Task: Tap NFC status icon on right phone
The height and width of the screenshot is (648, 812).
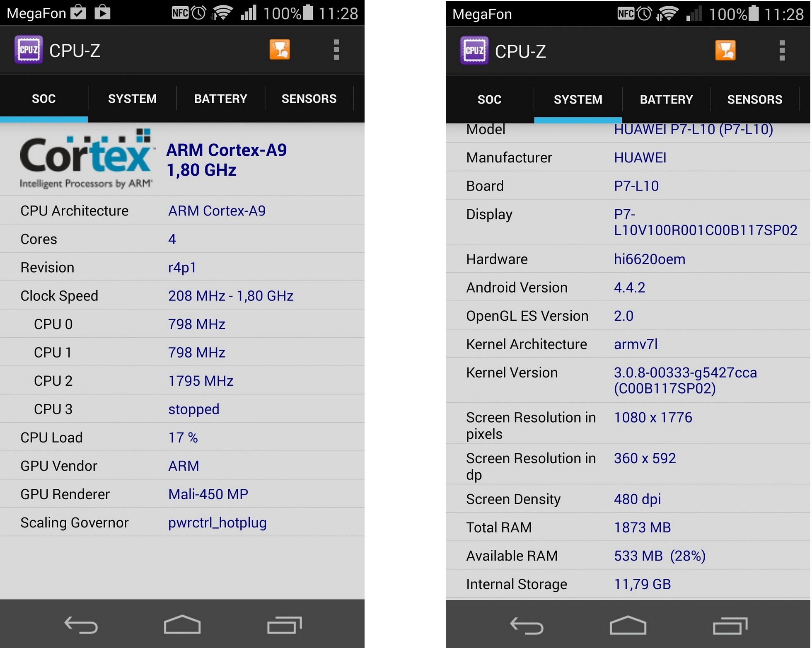Action: click(x=626, y=14)
